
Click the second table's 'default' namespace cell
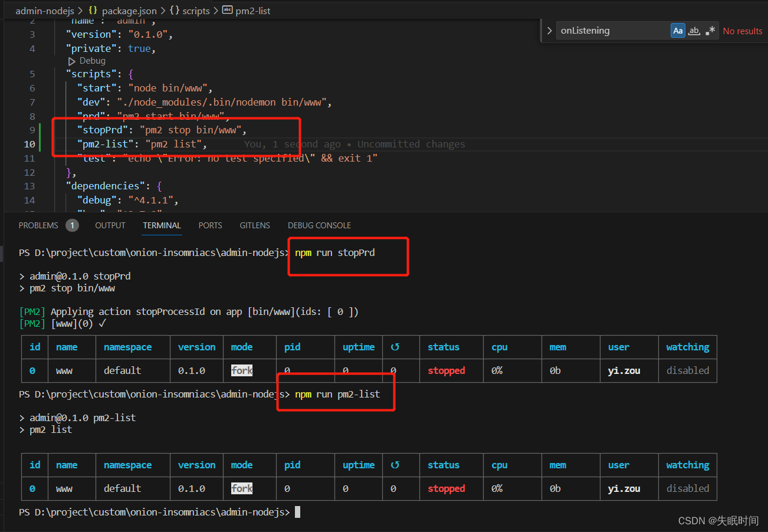point(123,488)
